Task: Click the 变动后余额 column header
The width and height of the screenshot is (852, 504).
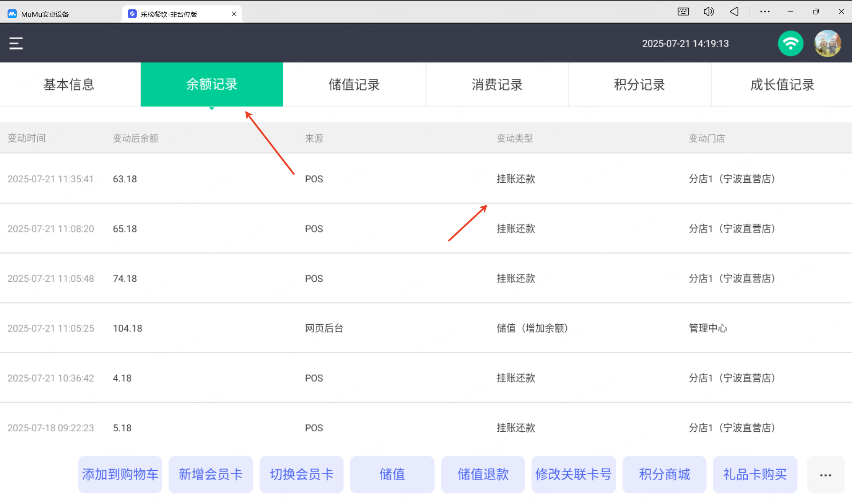Action: 135,138
